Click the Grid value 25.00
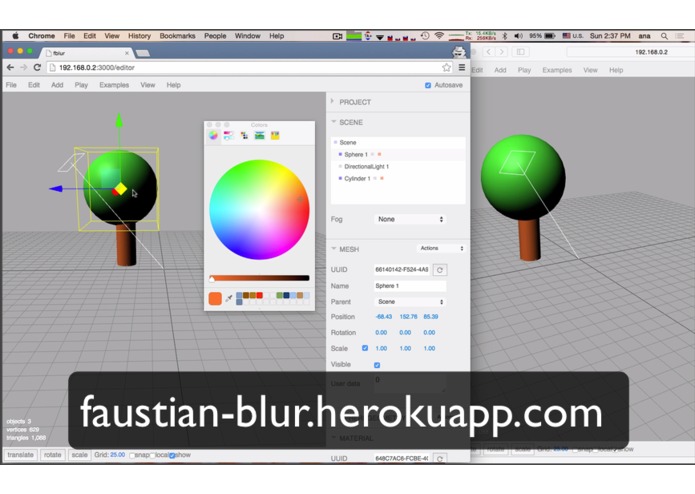This screenshot has height=494, width=695. 117,455
